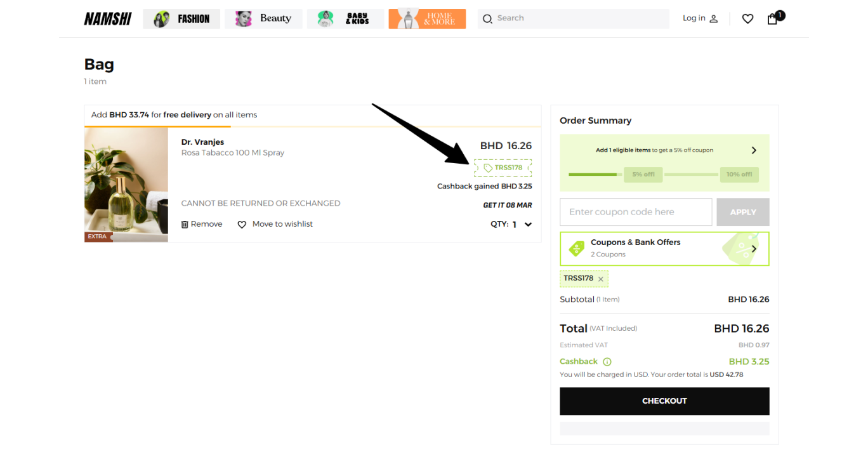Move the item to wishlist
The height and width of the screenshot is (457, 868).
(275, 224)
